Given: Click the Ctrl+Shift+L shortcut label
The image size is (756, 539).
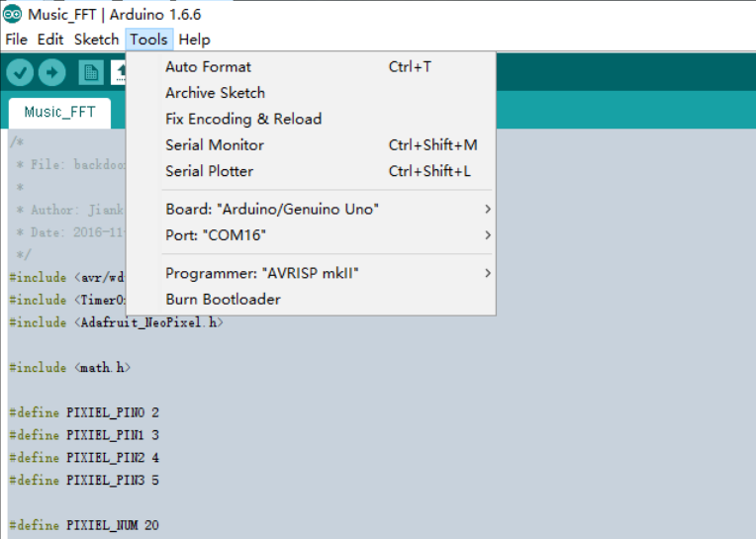Looking at the screenshot, I should pos(429,171).
